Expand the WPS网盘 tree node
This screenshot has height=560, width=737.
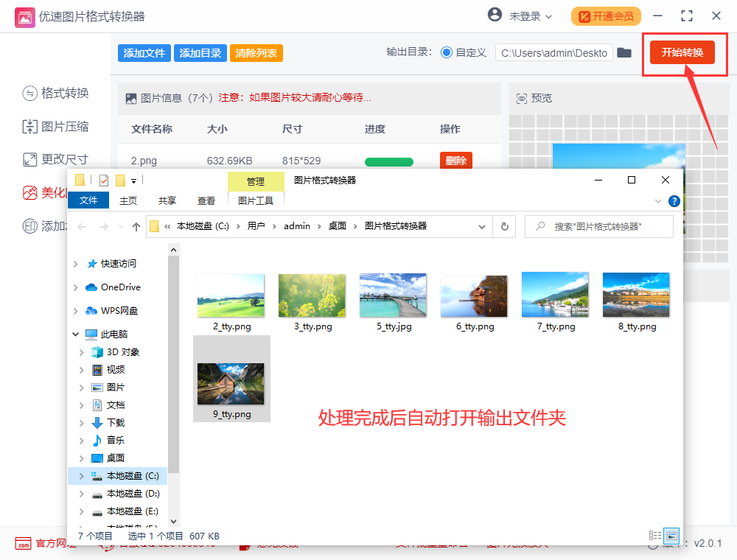(76, 311)
